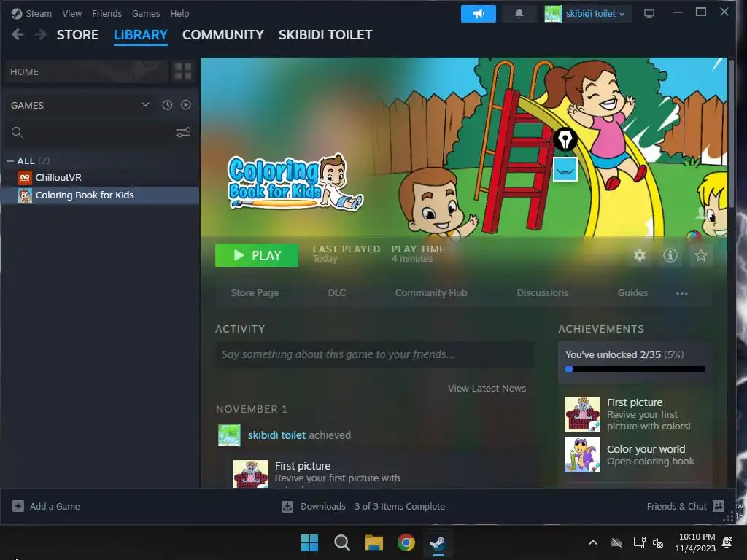The image size is (747, 560).
Task: Show hidden system tray icons
Action: point(593,542)
